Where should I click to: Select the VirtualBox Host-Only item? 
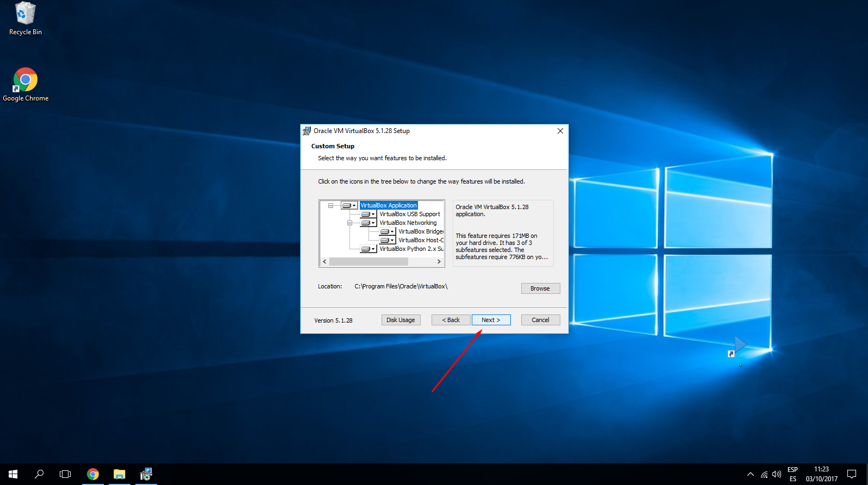click(421, 240)
